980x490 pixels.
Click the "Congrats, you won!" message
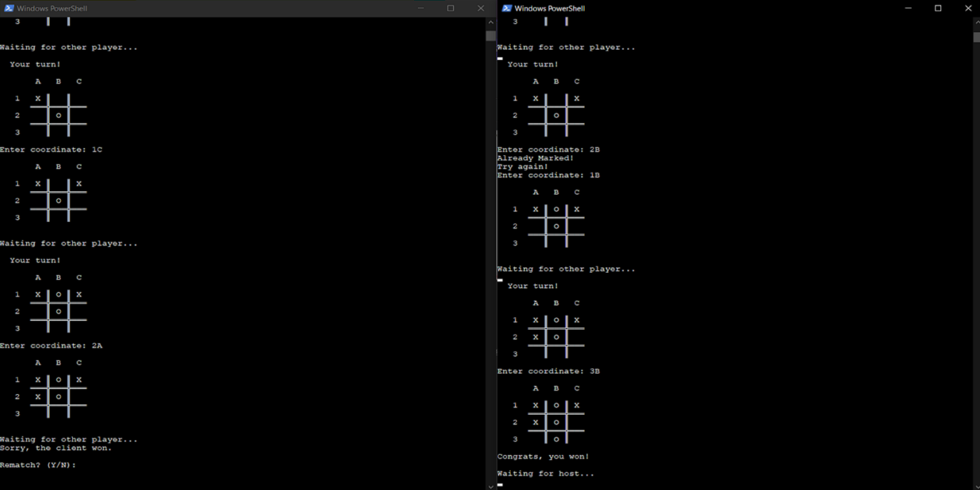(543, 457)
